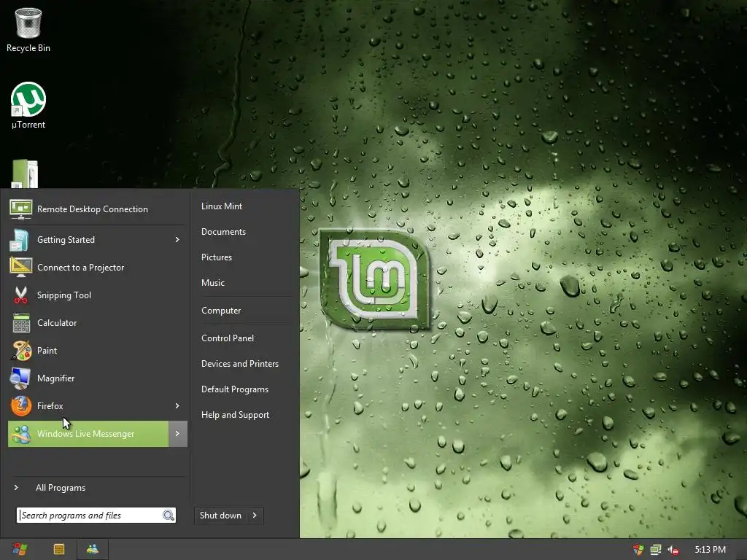Open Pictures from Start menu
Screen dimensions: 747x560
(x=217, y=257)
